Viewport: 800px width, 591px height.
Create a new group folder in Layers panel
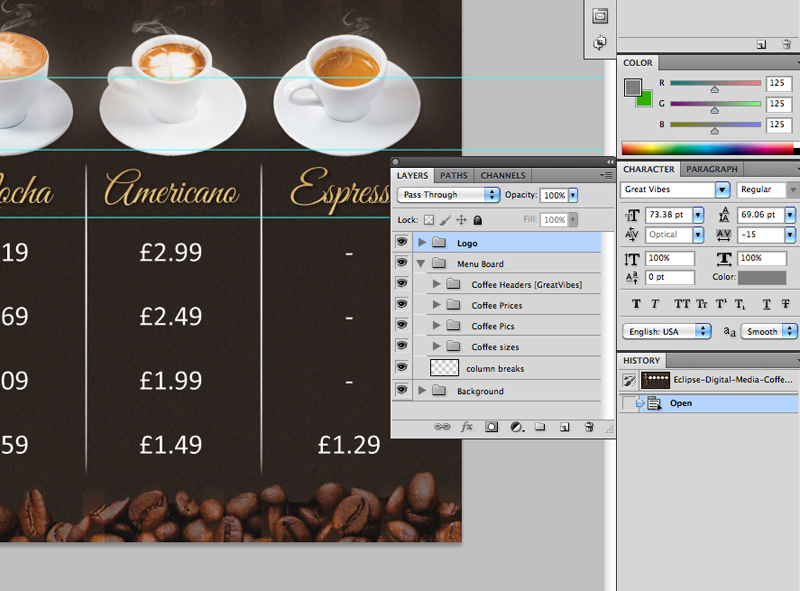tap(540, 427)
